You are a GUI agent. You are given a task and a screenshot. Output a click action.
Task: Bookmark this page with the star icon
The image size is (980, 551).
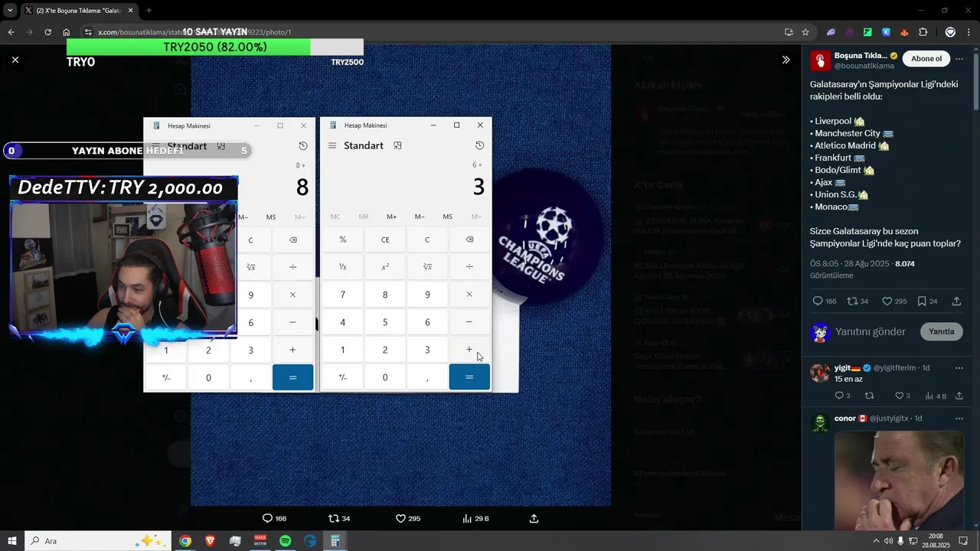point(805,32)
